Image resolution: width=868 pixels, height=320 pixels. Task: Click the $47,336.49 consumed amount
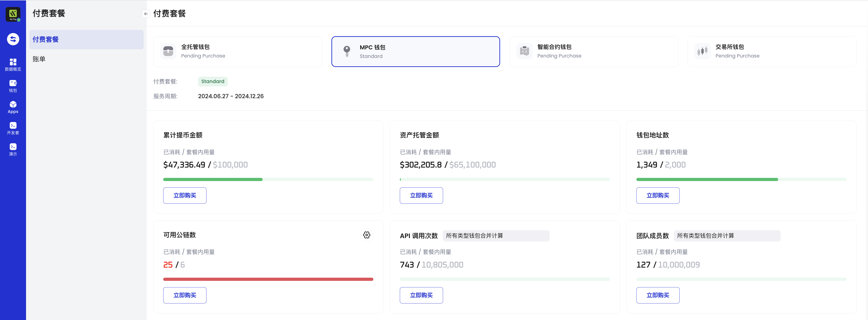pyautogui.click(x=184, y=165)
